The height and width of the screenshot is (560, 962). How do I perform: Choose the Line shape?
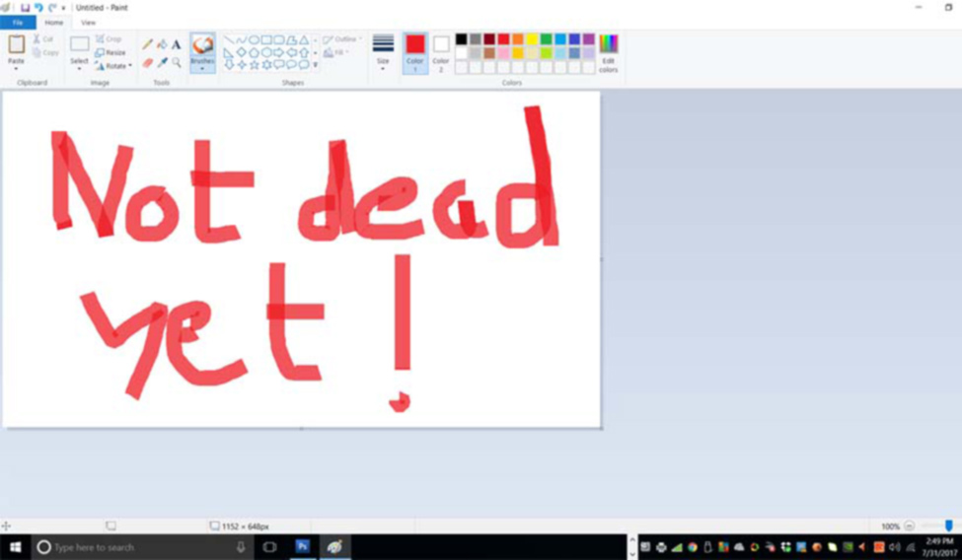tap(229, 39)
